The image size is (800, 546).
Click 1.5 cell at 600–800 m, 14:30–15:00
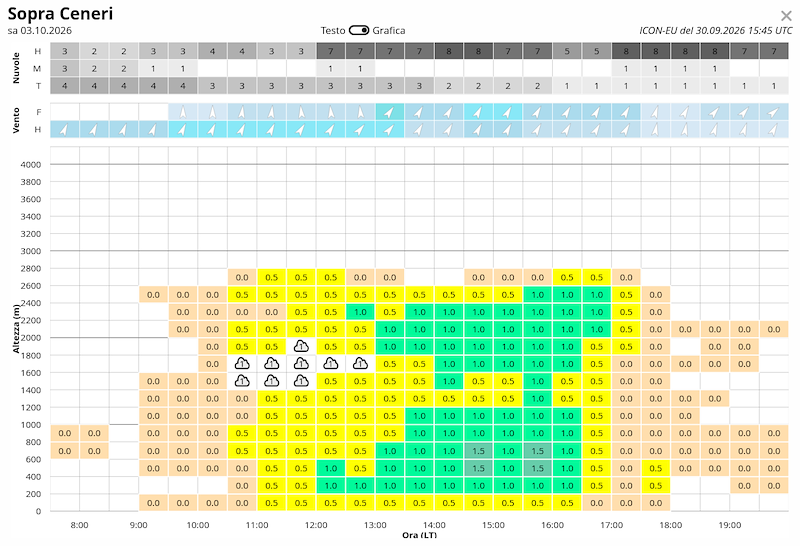coord(479,451)
